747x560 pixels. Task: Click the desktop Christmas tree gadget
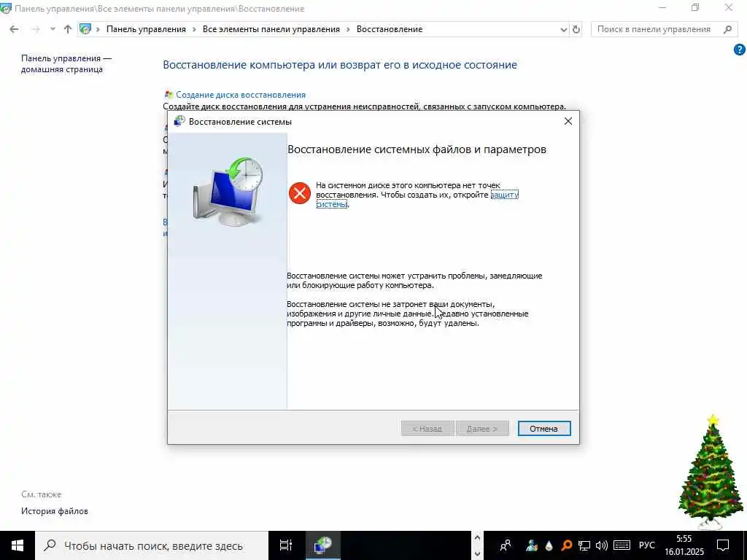coord(711,472)
